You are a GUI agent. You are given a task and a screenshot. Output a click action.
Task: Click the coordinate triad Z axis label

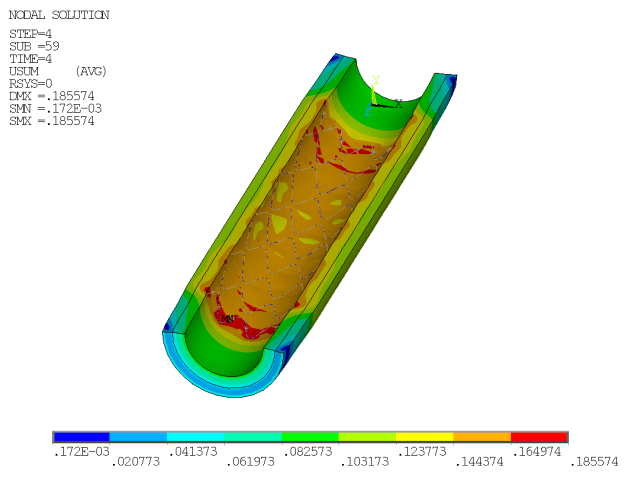point(369,112)
